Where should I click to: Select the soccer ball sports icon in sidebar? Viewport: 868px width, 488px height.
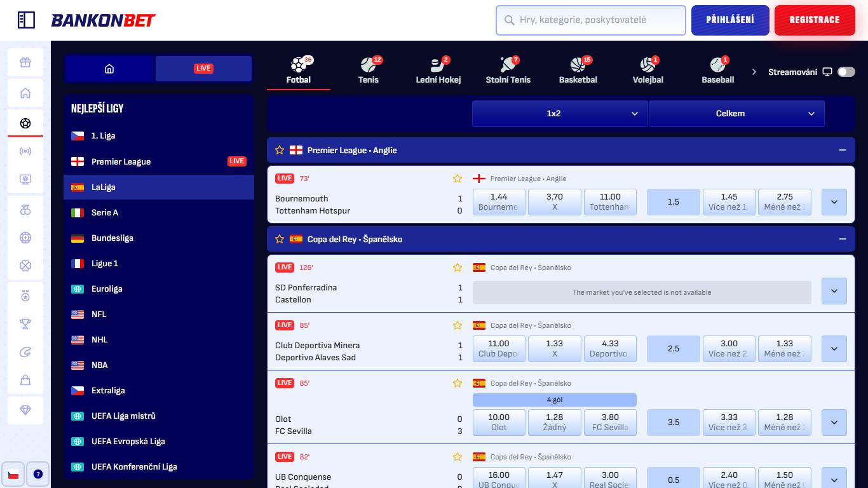25,123
